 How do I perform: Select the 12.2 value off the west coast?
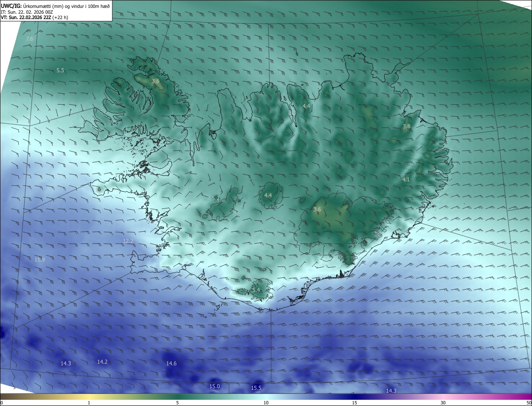pos(128,241)
